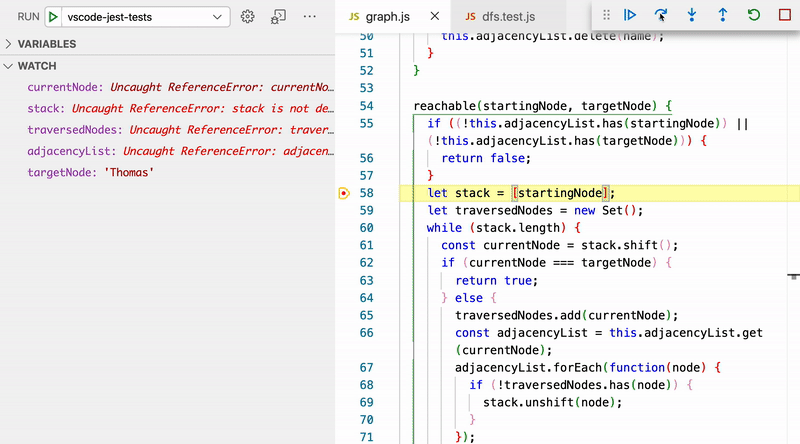Click 'reachable' method name on line 54
The image size is (800, 444).
click(445, 106)
